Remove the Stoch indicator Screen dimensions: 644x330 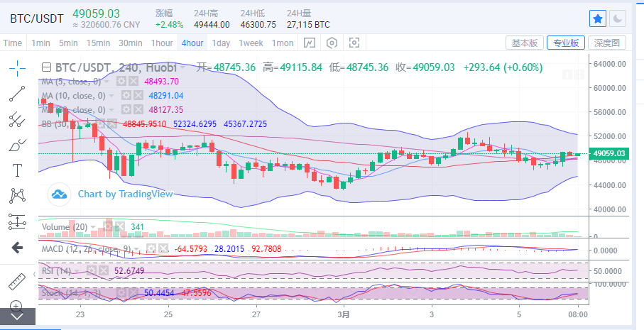click(x=133, y=293)
